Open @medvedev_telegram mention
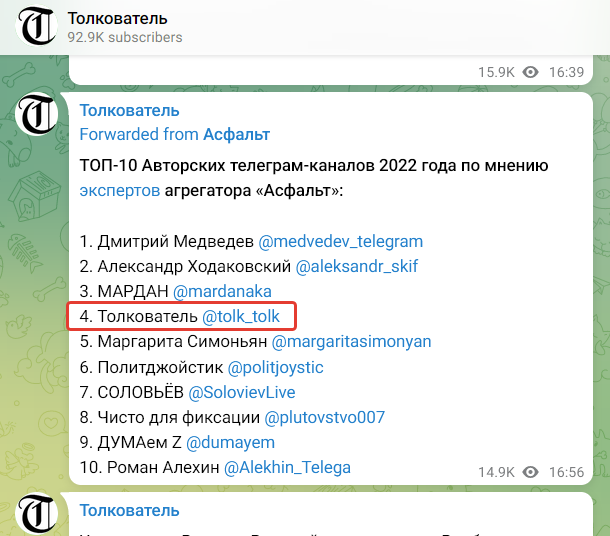The width and height of the screenshot is (610, 536). click(x=340, y=242)
